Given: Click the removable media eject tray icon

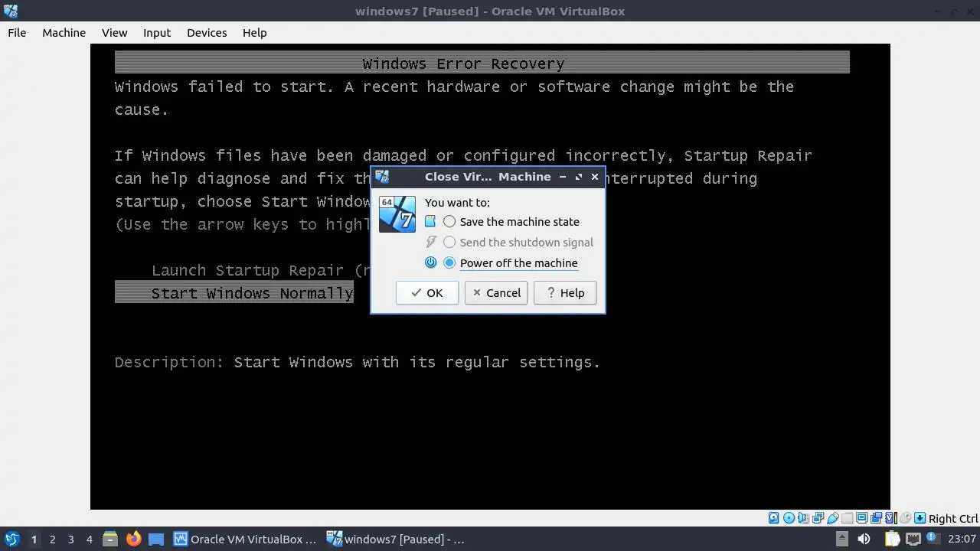Looking at the screenshot, I should (x=842, y=539).
